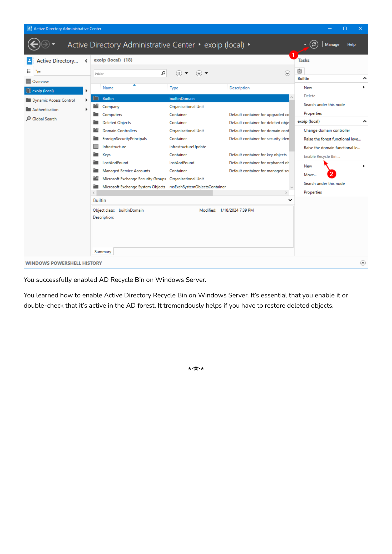Select the Deleted Objects folder icon
This screenshot has height=554, width=392.
(x=96, y=122)
